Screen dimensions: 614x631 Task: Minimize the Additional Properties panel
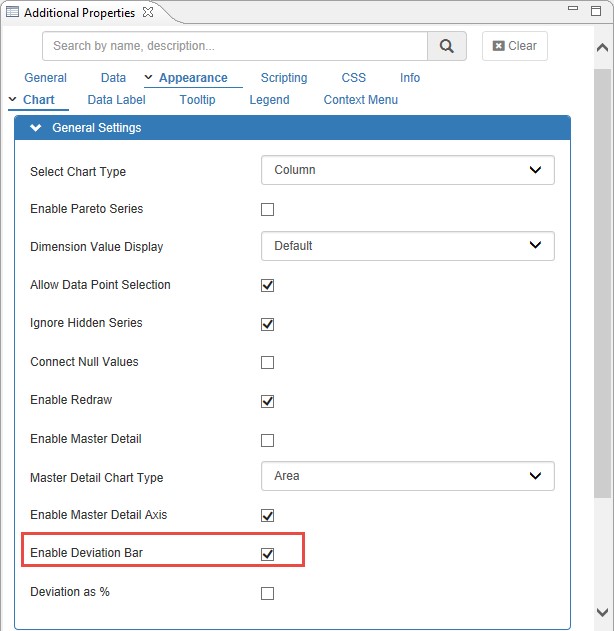point(572,11)
